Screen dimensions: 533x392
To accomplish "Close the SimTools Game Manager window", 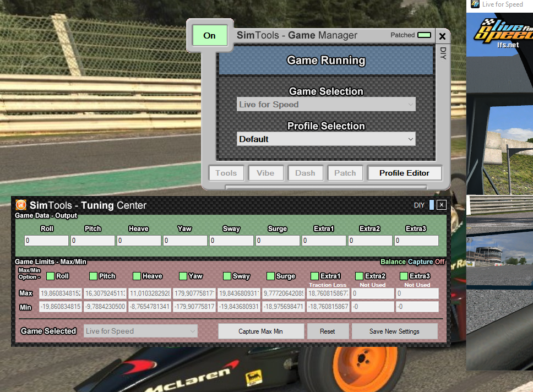I will [442, 36].
